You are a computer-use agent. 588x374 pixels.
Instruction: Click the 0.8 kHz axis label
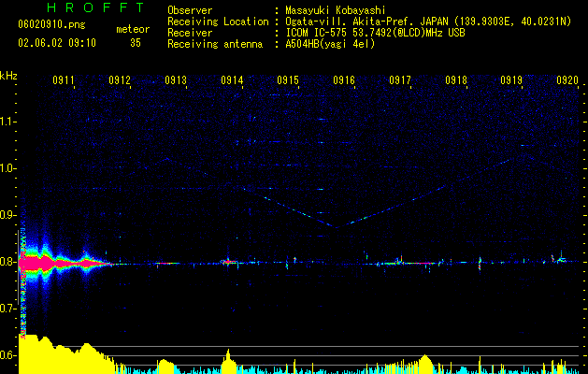click(7, 262)
